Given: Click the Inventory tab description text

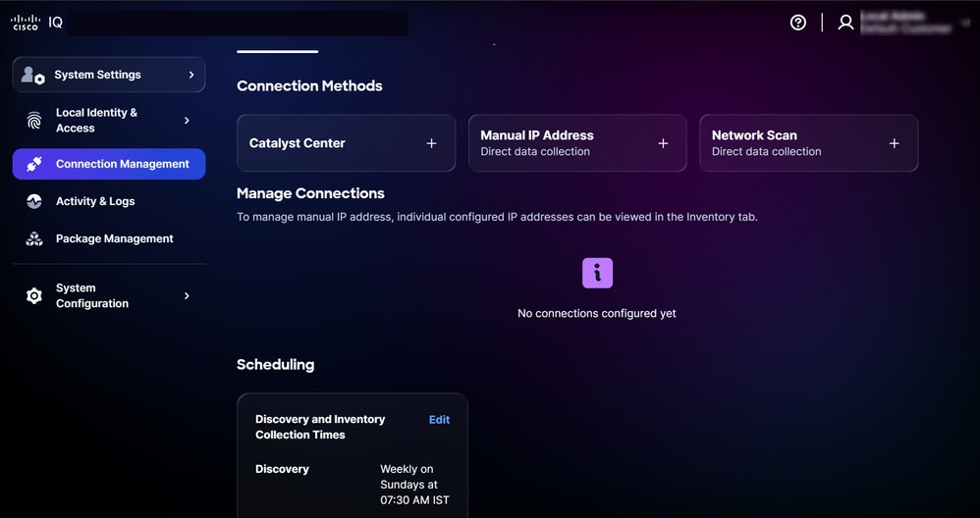Looking at the screenshot, I should (x=497, y=217).
